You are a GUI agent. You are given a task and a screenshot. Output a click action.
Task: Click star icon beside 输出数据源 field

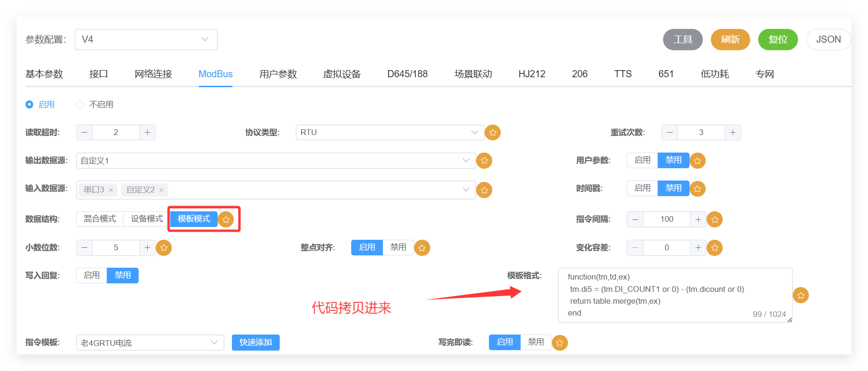(x=484, y=161)
